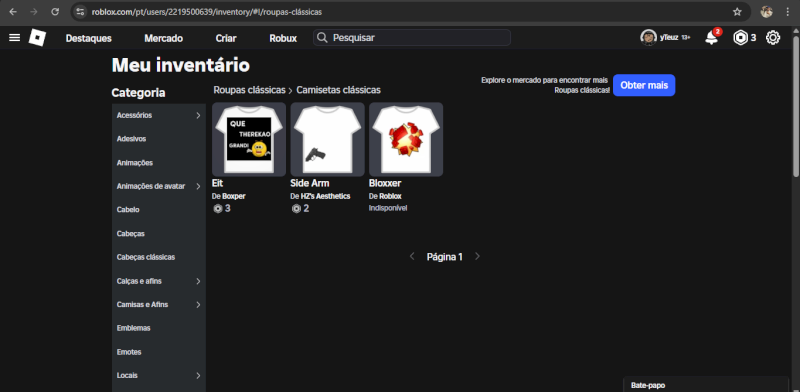Go to the previous inventory page arrow

(x=412, y=257)
